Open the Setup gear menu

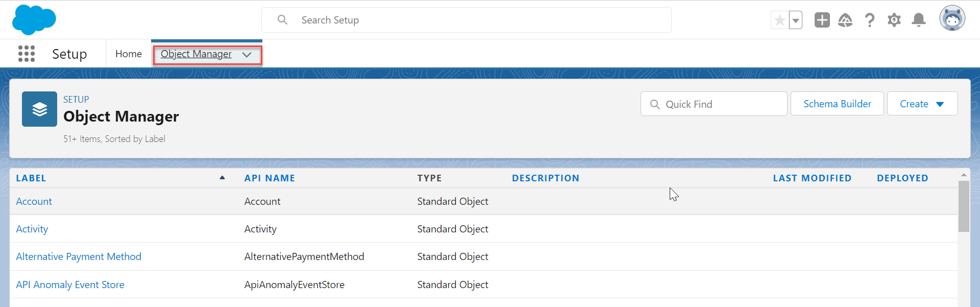click(x=894, y=20)
